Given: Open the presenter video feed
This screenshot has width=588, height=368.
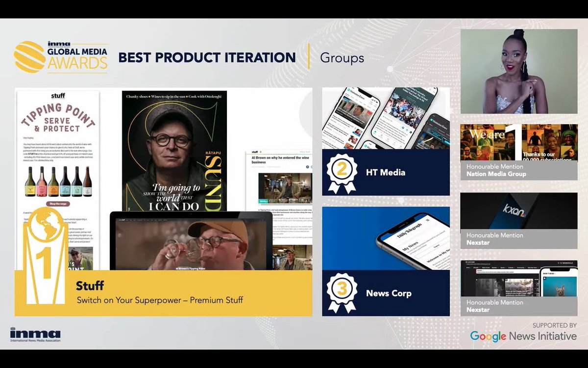Looking at the screenshot, I should coord(519,72).
